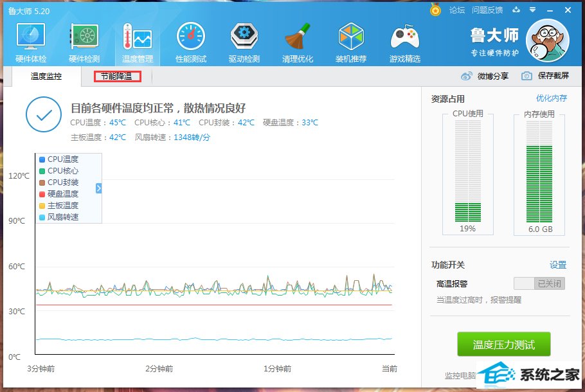
Task: Open 驱动检测 driver detection icon
Action: (244, 42)
